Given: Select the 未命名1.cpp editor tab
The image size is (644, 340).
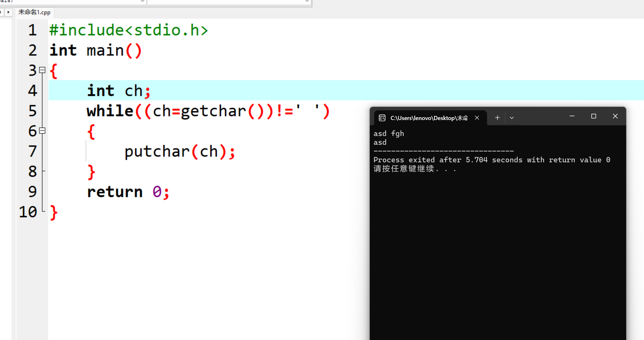Looking at the screenshot, I should tap(34, 12).
